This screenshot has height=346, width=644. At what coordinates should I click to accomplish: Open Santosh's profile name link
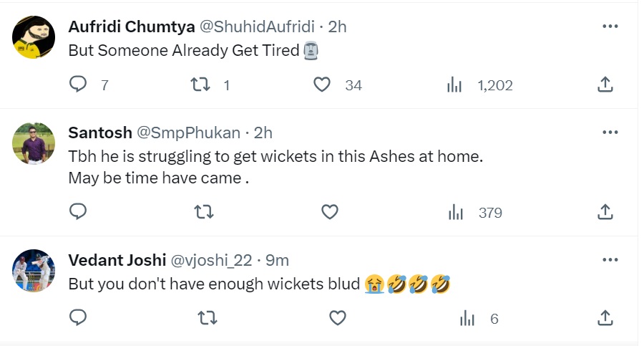pos(100,133)
